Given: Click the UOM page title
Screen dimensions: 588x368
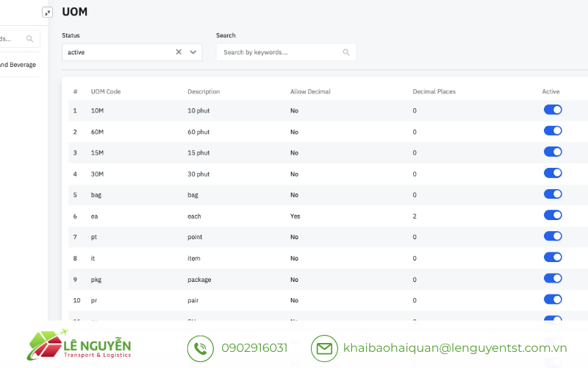Looking at the screenshot, I should point(75,12).
